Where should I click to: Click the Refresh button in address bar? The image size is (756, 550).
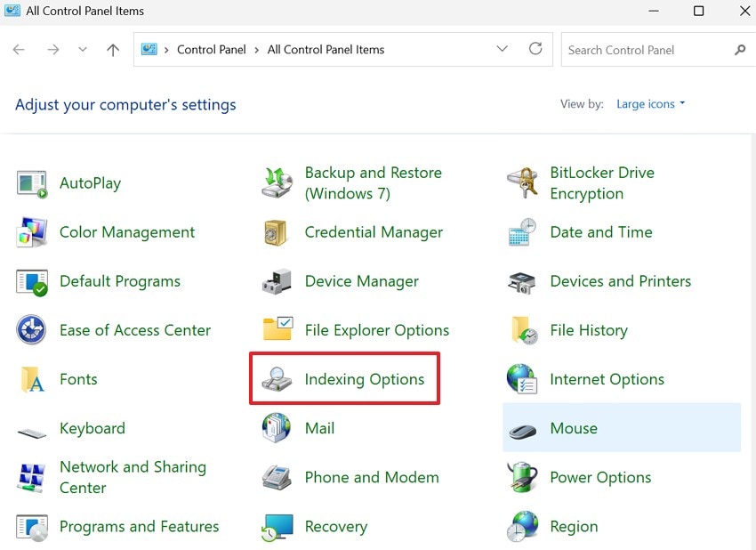click(x=535, y=50)
